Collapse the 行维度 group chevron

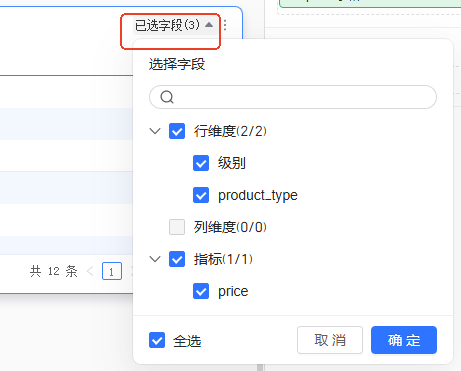tap(155, 131)
